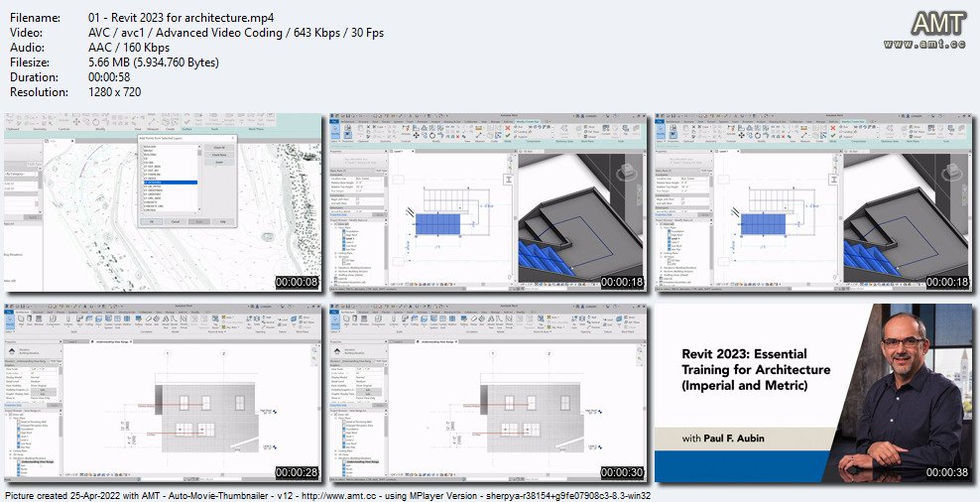Select the Floor tool in 00:00:30 thumbnail
Image resolution: width=980 pixels, height=502 pixels.
(x=426, y=320)
